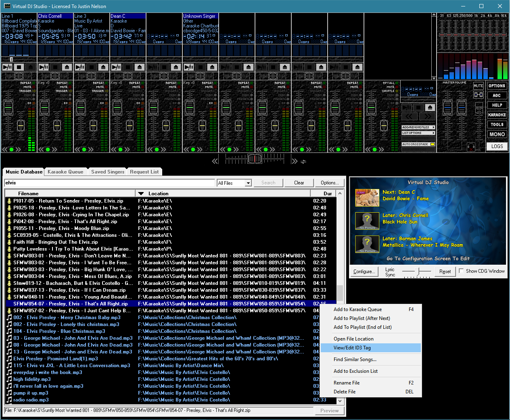Click the crossfader left double-arrow
This screenshot has width=510, height=420.
pos(215,161)
